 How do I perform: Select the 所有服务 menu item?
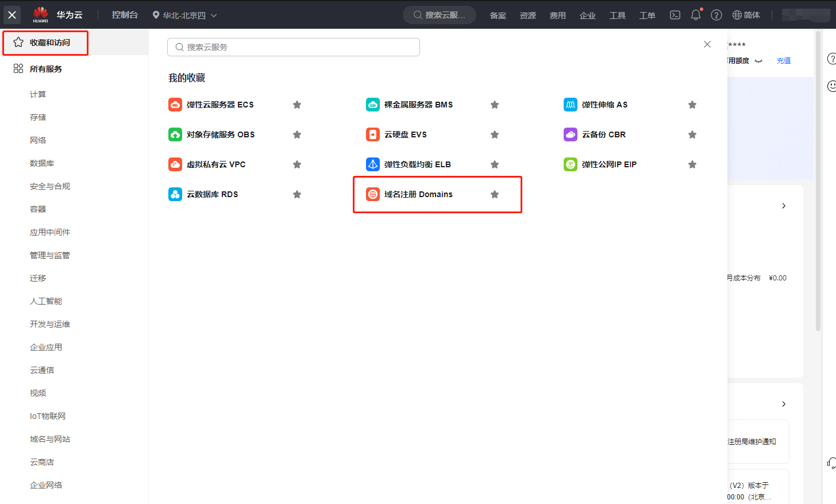coord(74,69)
